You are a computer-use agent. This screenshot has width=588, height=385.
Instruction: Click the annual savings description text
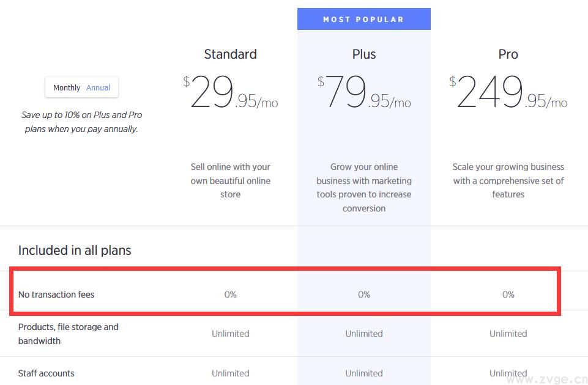(x=81, y=122)
